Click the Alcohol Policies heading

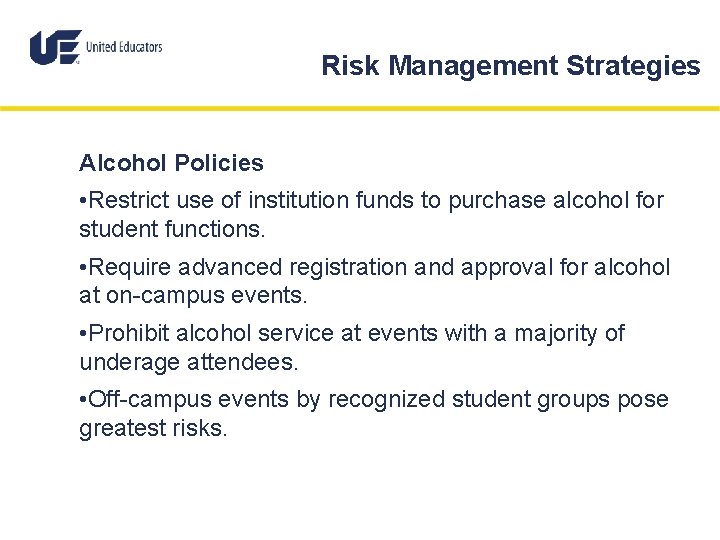coord(171,163)
